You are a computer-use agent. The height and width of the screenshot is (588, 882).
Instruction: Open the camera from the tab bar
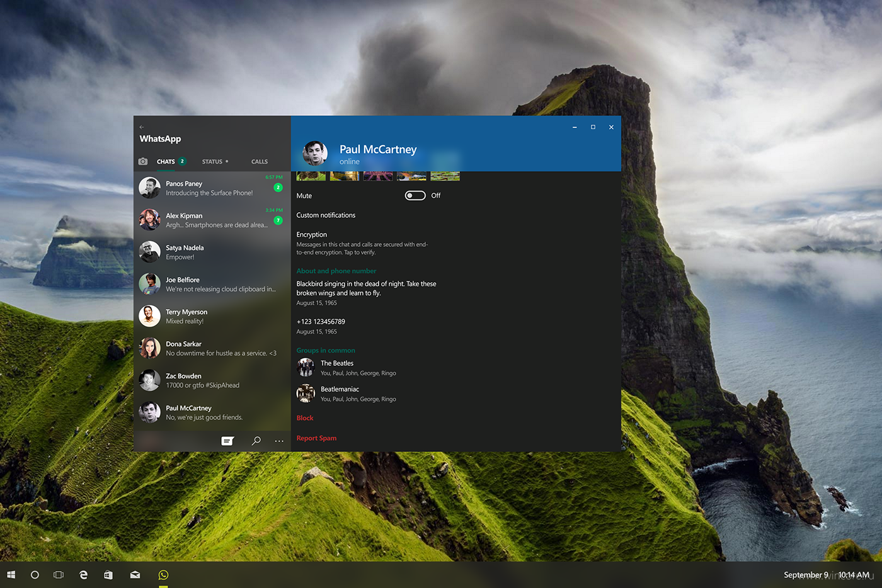143,162
